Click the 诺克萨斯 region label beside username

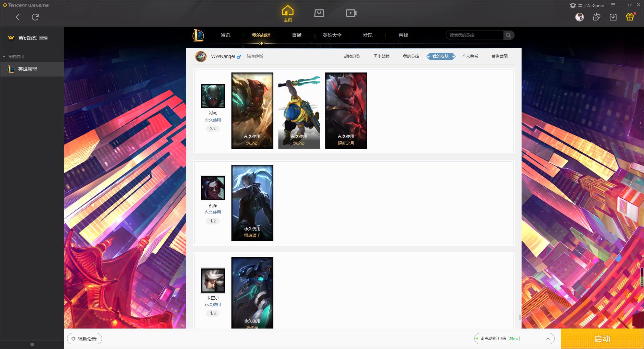click(255, 56)
